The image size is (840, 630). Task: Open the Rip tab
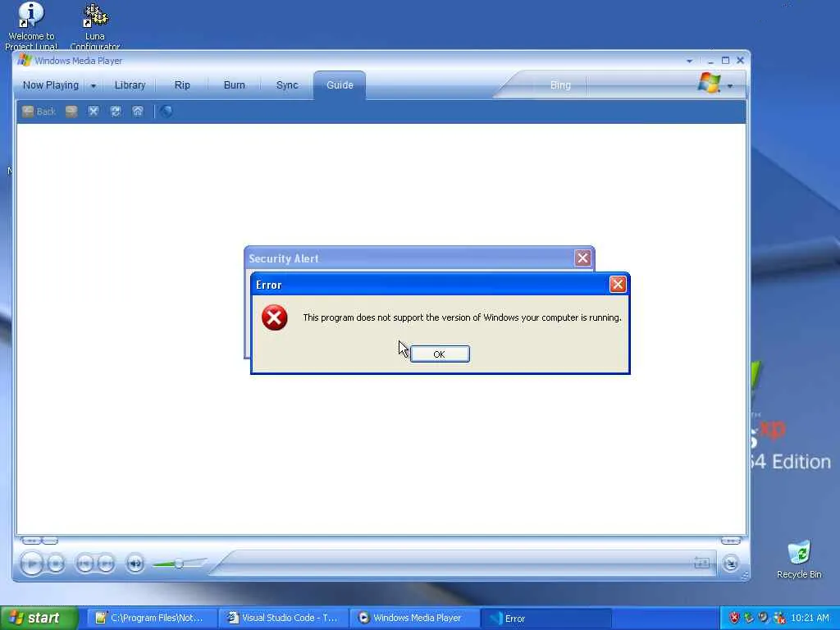pos(182,85)
